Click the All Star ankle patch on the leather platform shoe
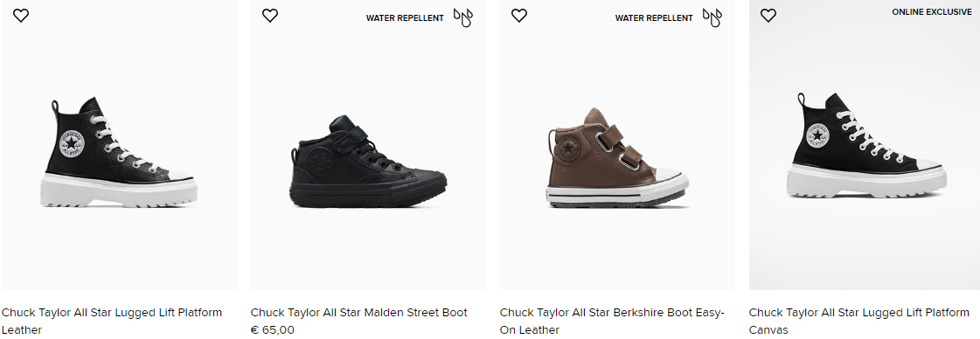 pos(72,143)
